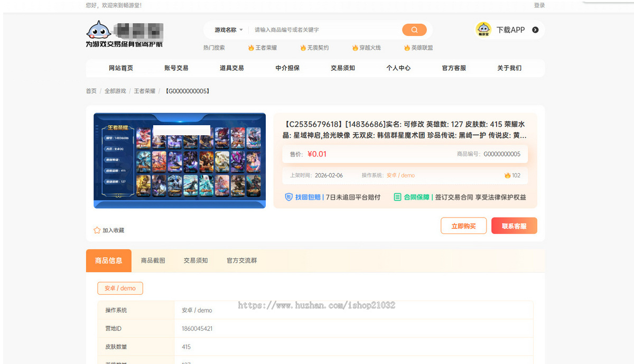The width and height of the screenshot is (634, 364).
Task: Click the 合同保障 guarantee text
Action: click(417, 197)
